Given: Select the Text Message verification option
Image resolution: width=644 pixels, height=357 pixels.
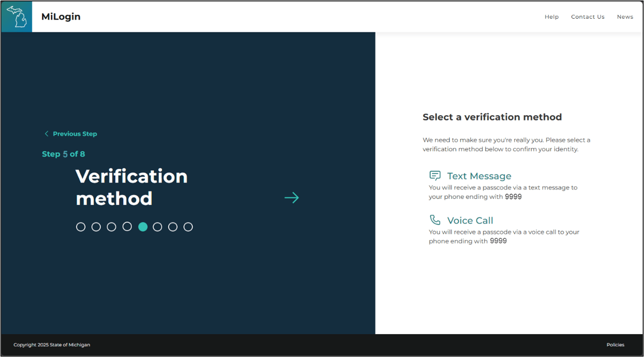Looking at the screenshot, I should 479,176.
